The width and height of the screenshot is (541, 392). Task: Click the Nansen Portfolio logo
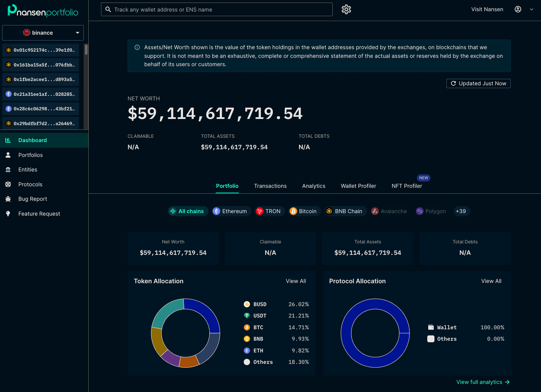[43, 11]
